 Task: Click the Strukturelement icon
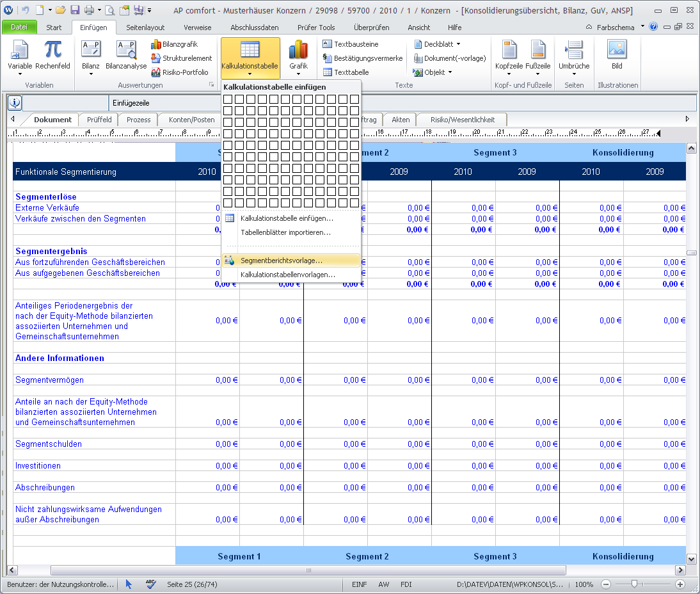click(156, 58)
